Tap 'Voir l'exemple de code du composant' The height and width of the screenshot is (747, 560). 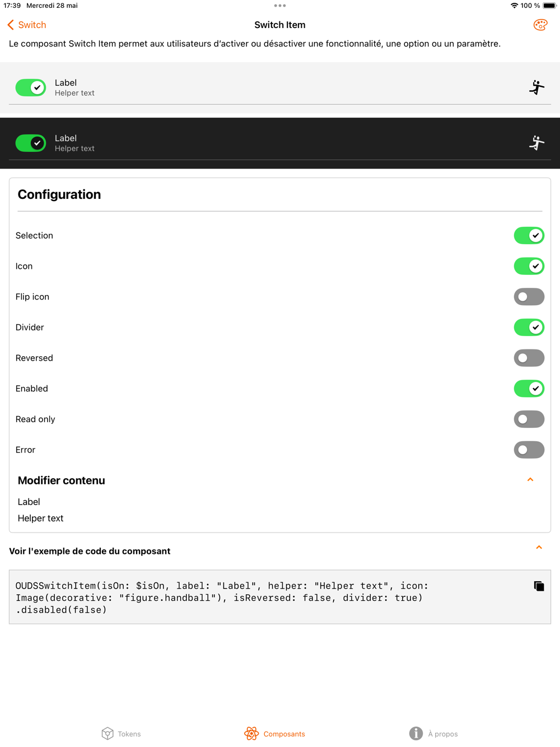pyautogui.click(x=90, y=551)
